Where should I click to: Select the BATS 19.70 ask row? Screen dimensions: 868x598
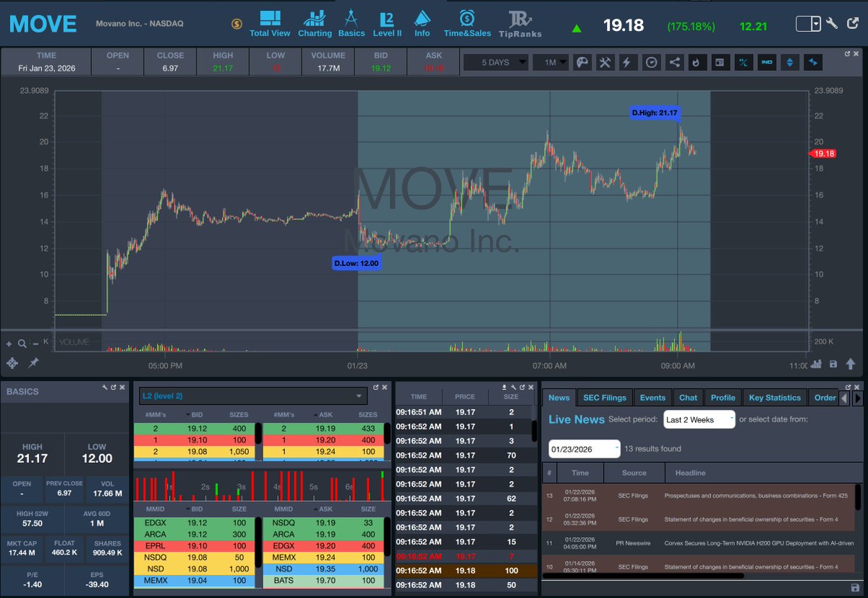(323, 580)
